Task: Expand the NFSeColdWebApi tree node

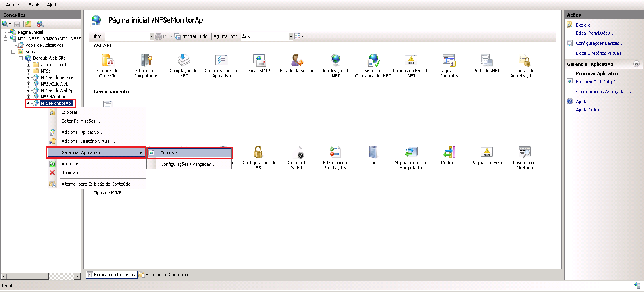Action: coord(28,90)
